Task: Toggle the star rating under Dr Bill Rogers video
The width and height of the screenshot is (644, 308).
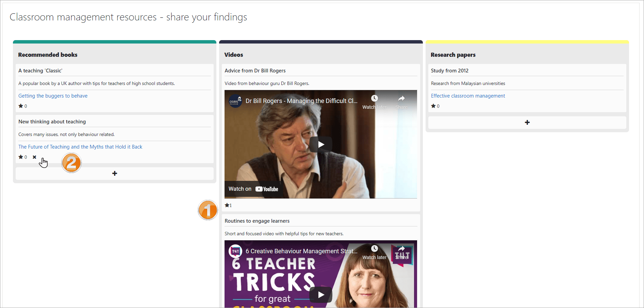Action: (x=227, y=205)
